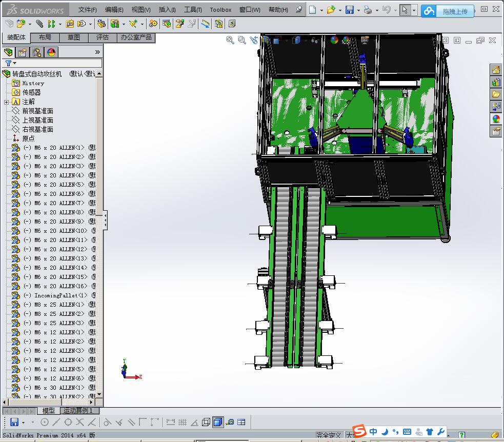Screen dimensions: 504x442
Task: Open the Save dropdown arrow in the top toolbar
Action: (x=358, y=10)
